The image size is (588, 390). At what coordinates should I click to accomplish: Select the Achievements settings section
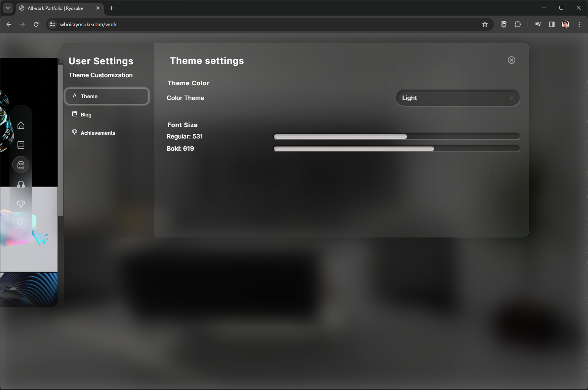(x=107, y=132)
